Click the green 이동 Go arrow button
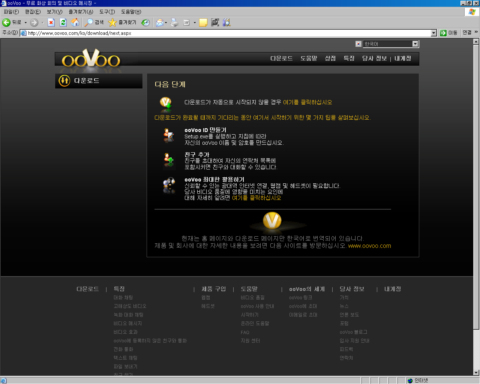 click(x=448, y=33)
